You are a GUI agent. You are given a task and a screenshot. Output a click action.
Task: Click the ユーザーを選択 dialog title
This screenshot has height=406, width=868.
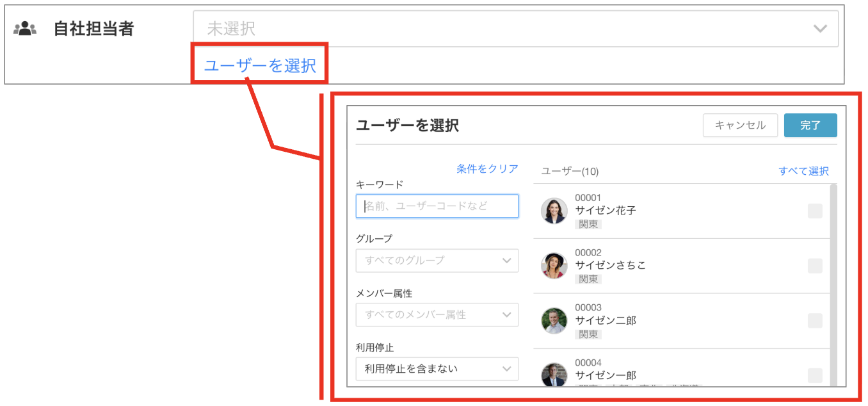click(x=407, y=126)
